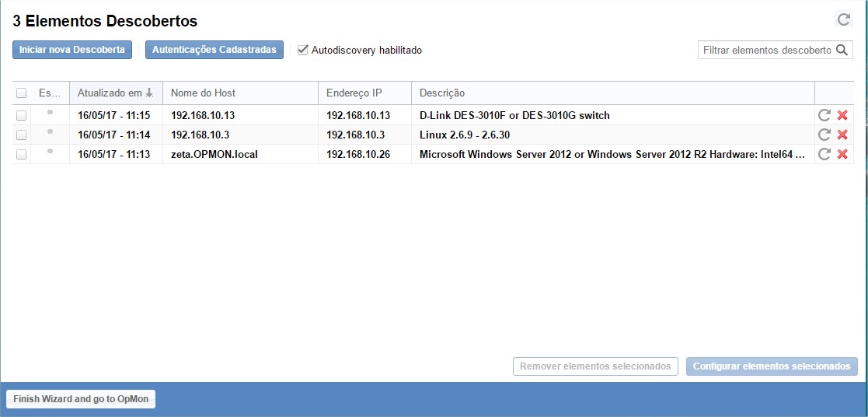Delete the D-Link switch row with red X
This screenshot has height=417, width=868.
point(842,115)
